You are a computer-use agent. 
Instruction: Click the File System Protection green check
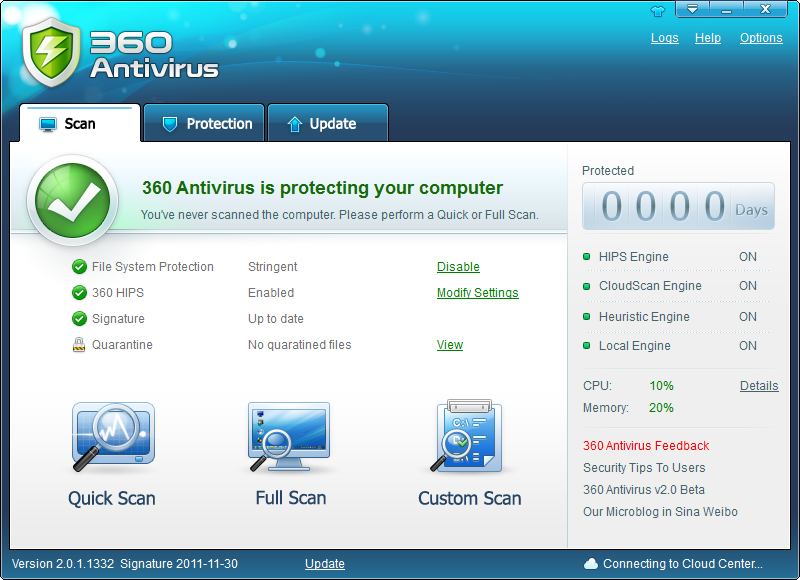pos(79,267)
